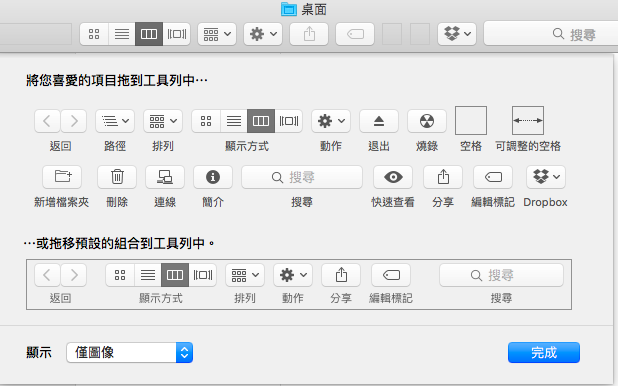Click icon view in the default set
The height and width of the screenshot is (386, 618).
click(120, 275)
